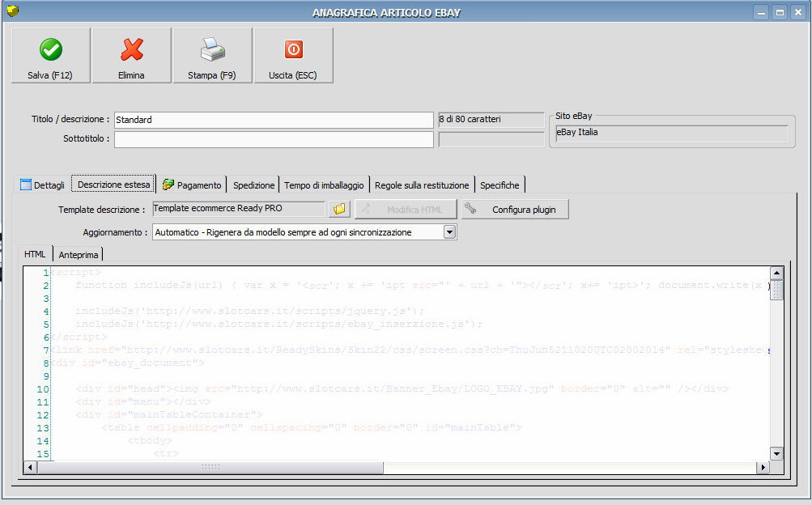This screenshot has width=812, height=505.
Task: Click the Pagamento tab money icon
Action: coord(168,185)
